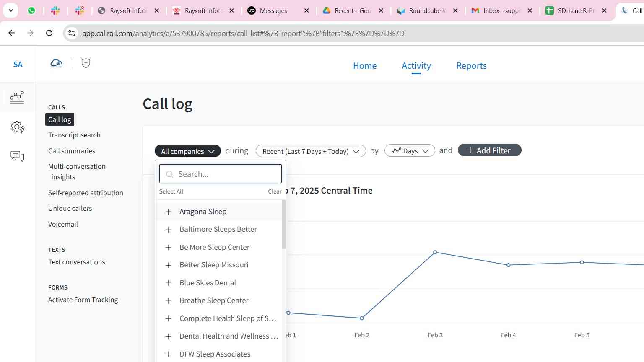Close the SD-Lane spreadsheet tab

pyautogui.click(x=604, y=10)
